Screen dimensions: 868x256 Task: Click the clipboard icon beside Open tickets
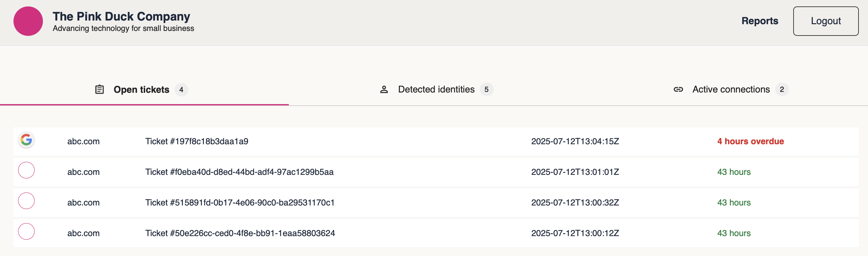(100, 90)
